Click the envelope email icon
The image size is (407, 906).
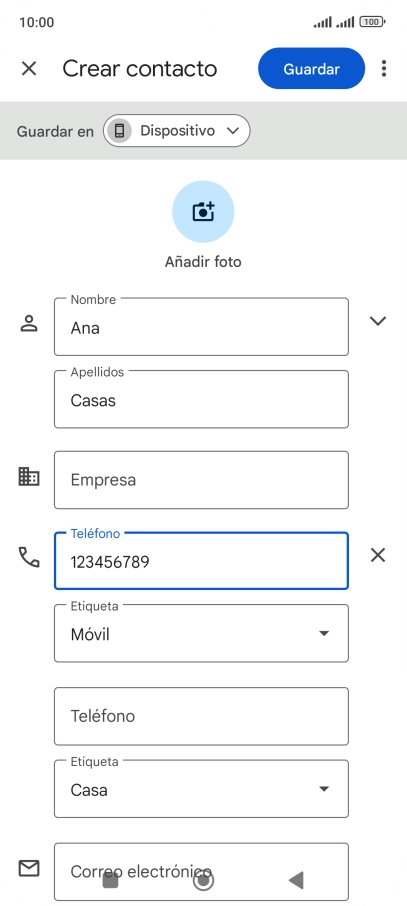tap(29, 868)
